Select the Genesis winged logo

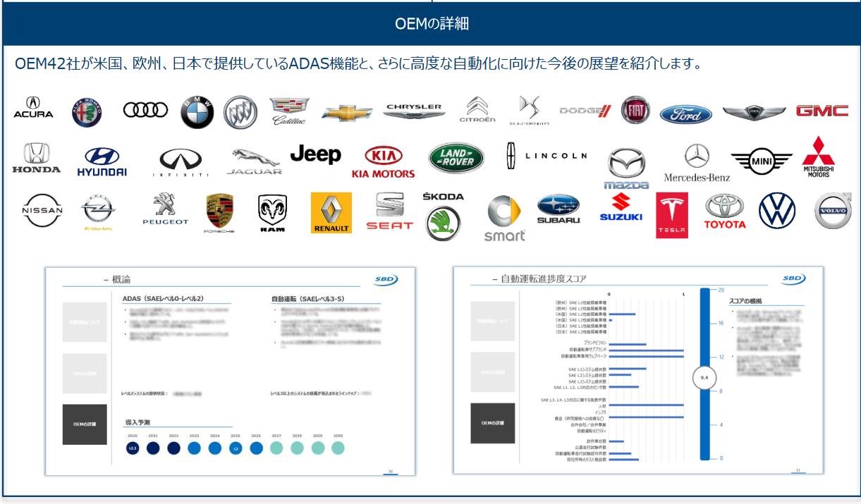tap(754, 111)
